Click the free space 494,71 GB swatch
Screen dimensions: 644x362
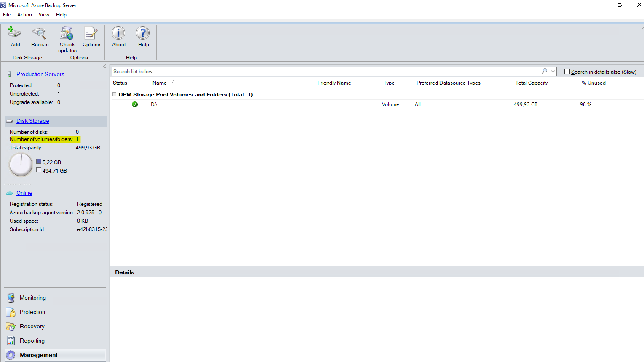[39, 170]
